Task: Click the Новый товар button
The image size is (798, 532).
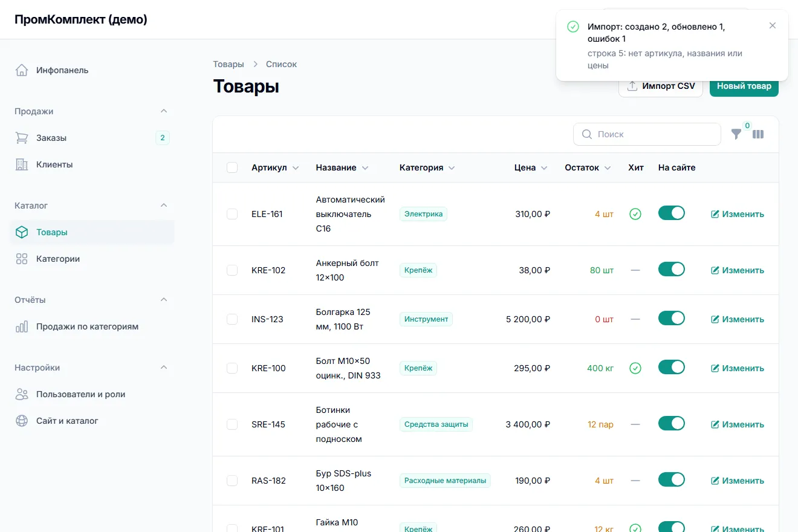Action: pyautogui.click(x=744, y=86)
